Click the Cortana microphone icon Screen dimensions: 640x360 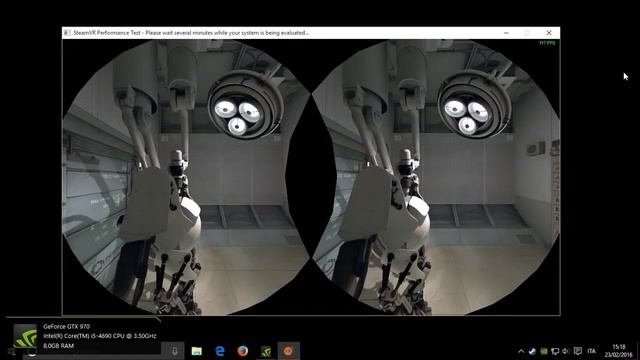click(175, 351)
